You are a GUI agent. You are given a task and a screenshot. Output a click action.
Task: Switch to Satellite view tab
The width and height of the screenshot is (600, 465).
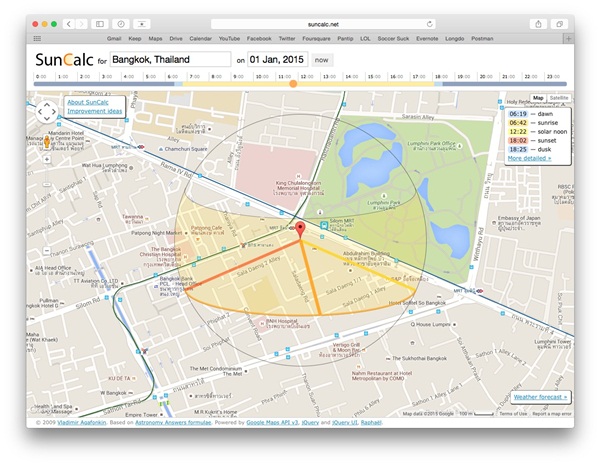click(x=559, y=98)
